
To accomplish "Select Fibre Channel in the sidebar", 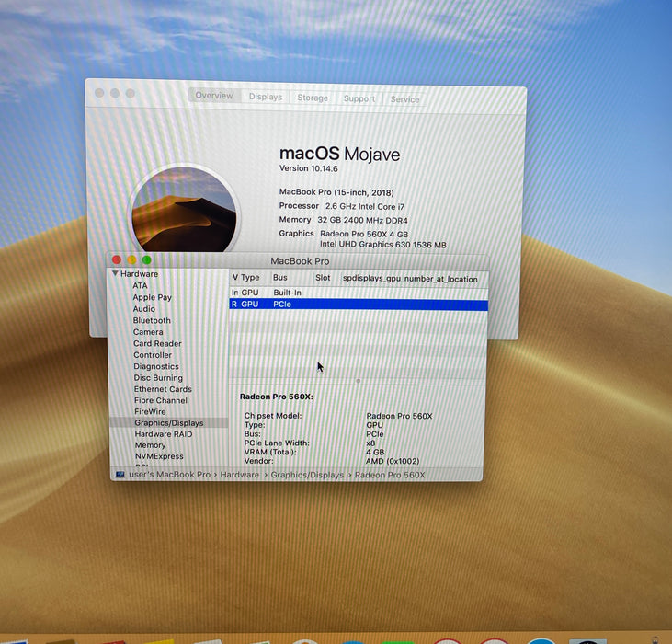I will coord(161,400).
